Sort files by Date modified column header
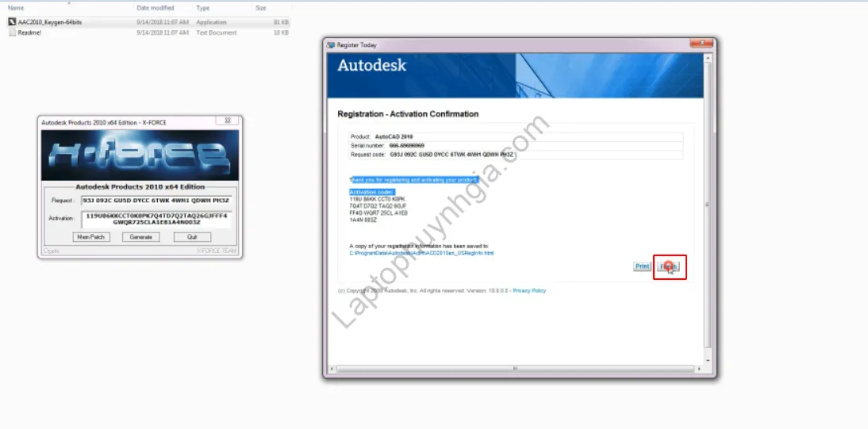 coord(156,8)
